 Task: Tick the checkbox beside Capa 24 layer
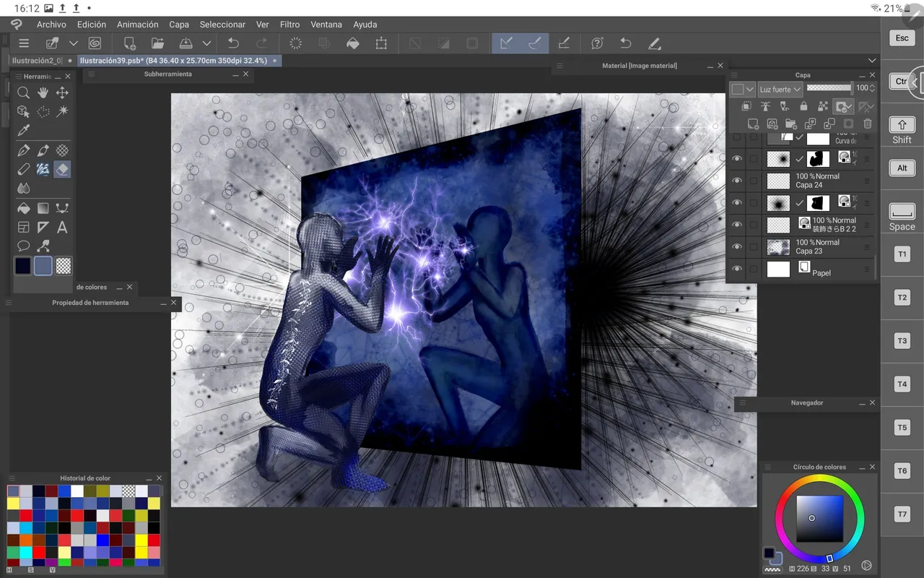click(x=754, y=181)
